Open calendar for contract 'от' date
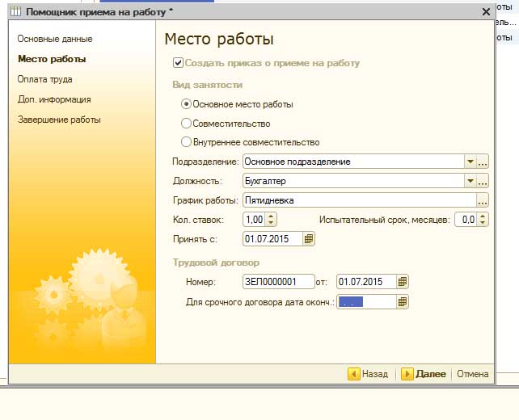Screen dimensions: 519x420 coord(403,282)
